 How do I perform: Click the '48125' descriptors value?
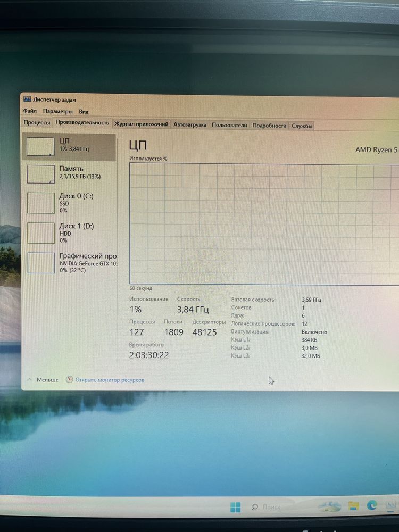tap(205, 332)
